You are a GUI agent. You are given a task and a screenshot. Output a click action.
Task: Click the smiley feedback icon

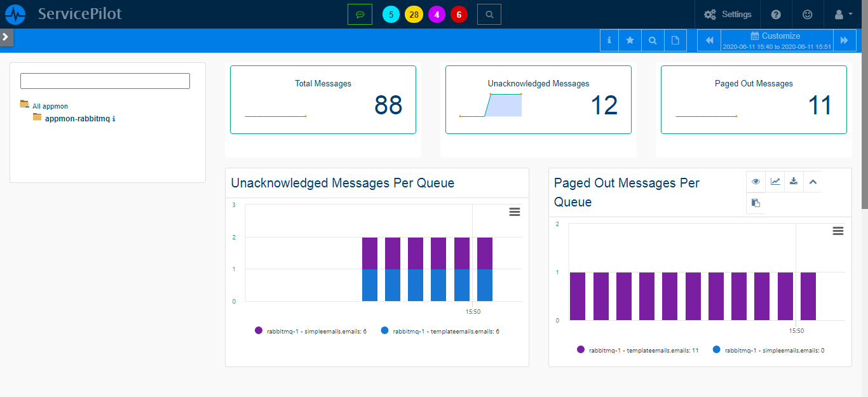pyautogui.click(x=808, y=14)
